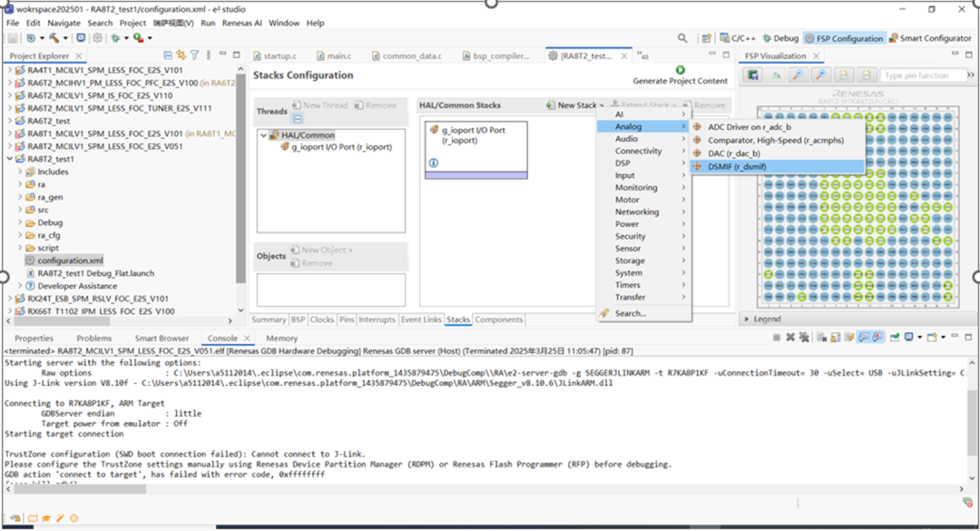Viewport: 980px width, 531px height.
Task: Click Pin Console icon
Action: 895,338
